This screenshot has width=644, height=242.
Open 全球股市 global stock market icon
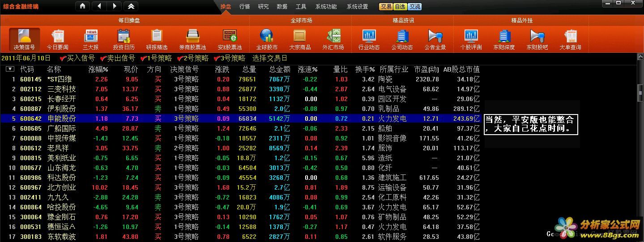click(x=267, y=39)
